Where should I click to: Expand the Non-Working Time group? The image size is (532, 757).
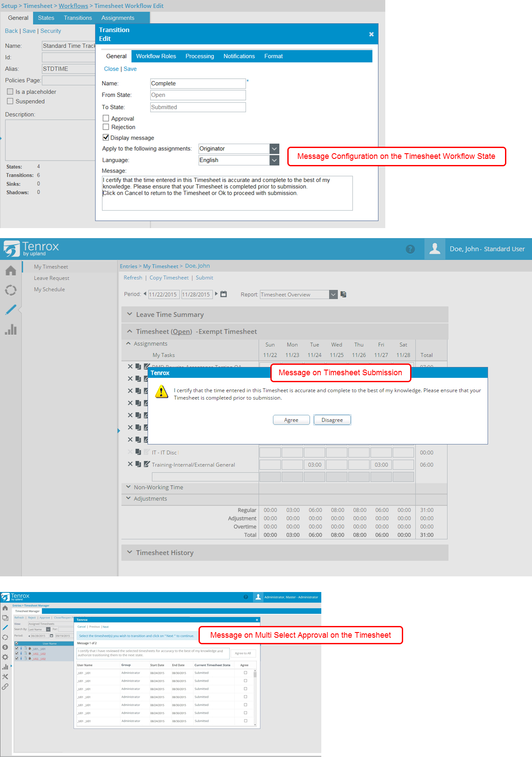[x=128, y=487]
